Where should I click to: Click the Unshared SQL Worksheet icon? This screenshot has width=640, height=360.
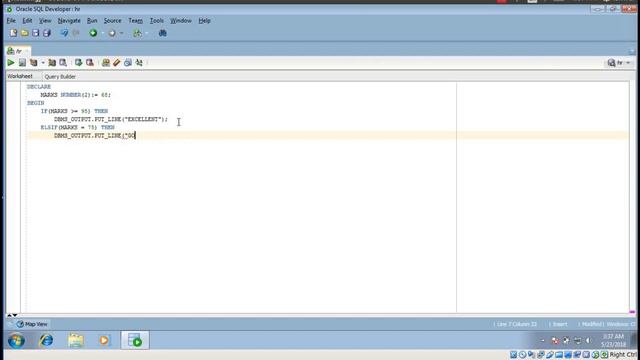click(106, 62)
